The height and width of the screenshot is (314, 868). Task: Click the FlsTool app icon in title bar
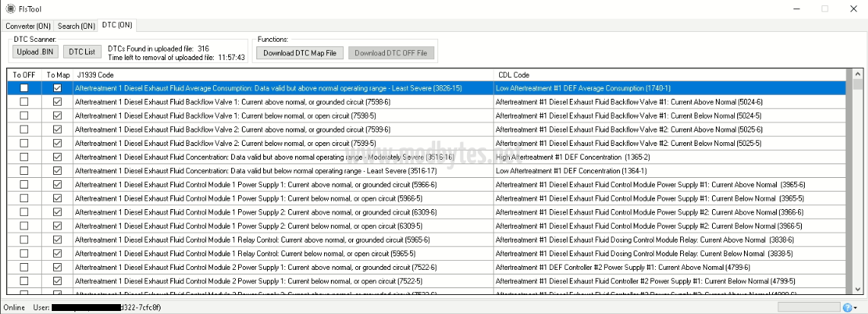(8, 8)
